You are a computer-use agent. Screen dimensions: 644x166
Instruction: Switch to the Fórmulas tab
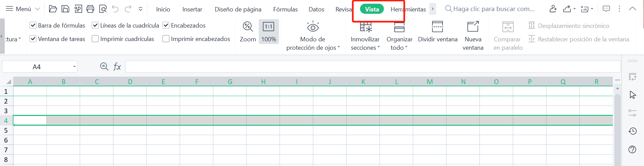click(x=285, y=9)
